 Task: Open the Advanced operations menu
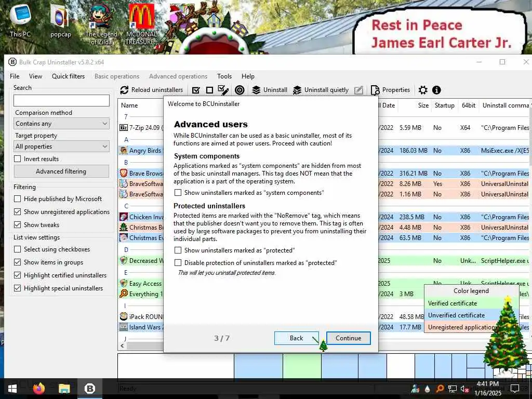point(178,76)
